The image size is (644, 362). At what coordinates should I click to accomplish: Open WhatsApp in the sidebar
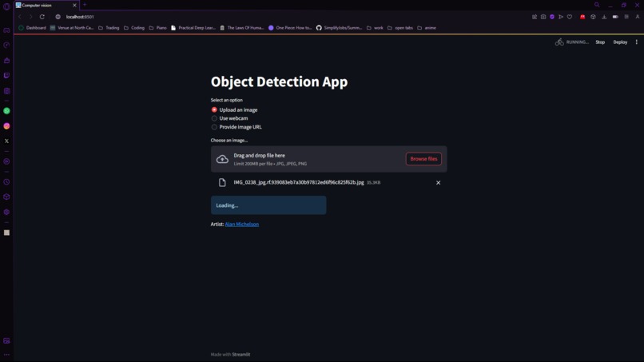6,111
